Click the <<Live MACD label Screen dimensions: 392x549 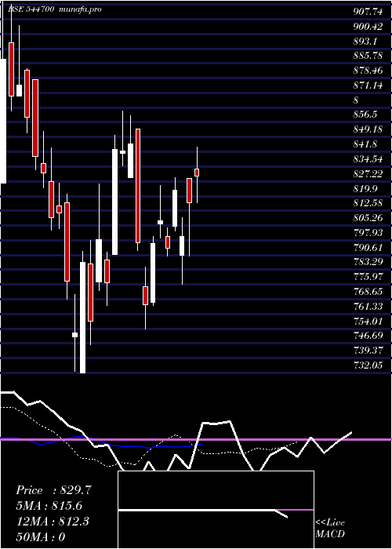(x=330, y=528)
